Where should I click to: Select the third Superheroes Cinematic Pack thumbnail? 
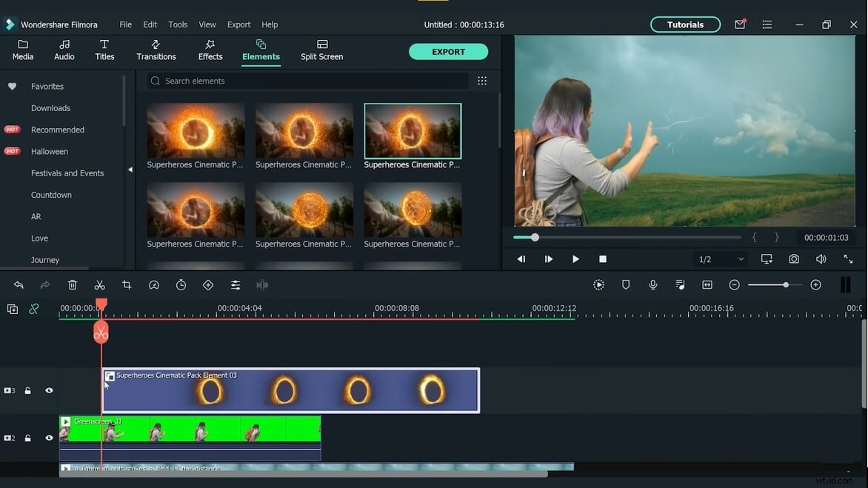pyautogui.click(x=413, y=130)
